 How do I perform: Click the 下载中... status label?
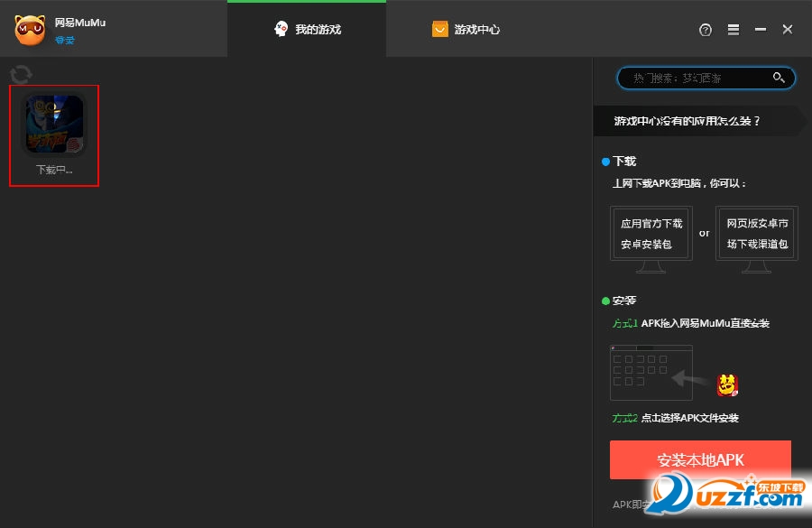click(x=54, y=170)
